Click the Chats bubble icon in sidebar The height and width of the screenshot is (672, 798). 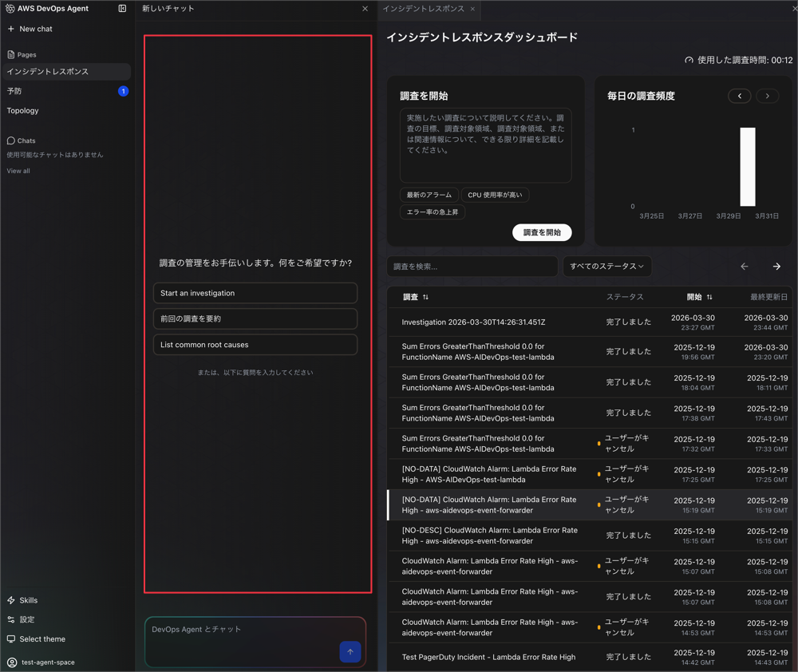[10, 140]
